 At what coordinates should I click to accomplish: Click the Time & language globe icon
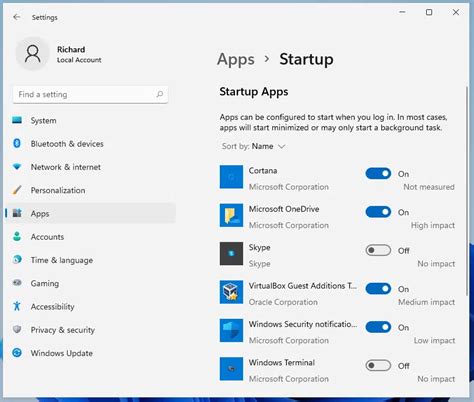(x=17, y=259)
